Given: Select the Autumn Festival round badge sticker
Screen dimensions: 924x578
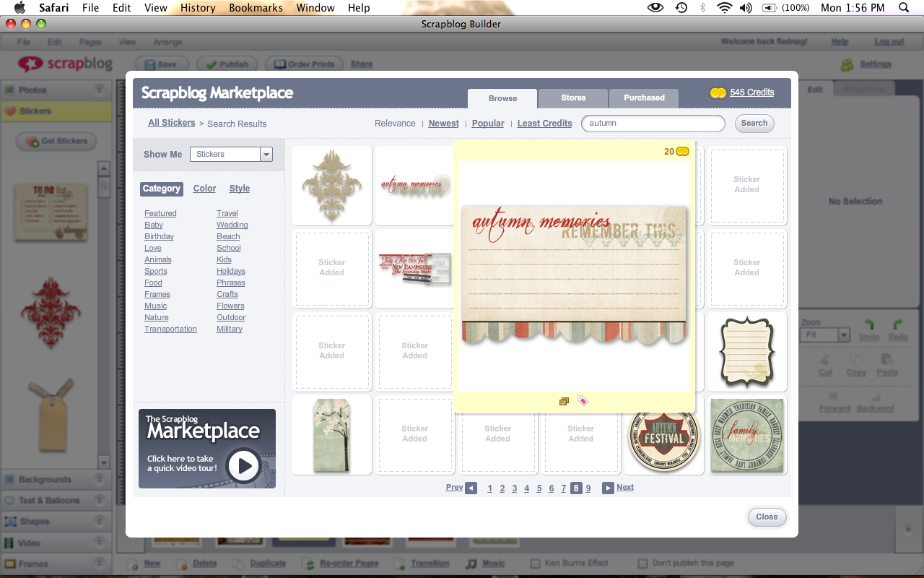Looking at the screenshot, I should coord(664,439).
